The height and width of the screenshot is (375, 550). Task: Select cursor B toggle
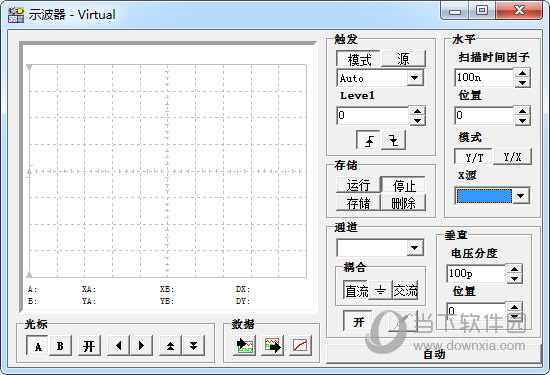60,346
